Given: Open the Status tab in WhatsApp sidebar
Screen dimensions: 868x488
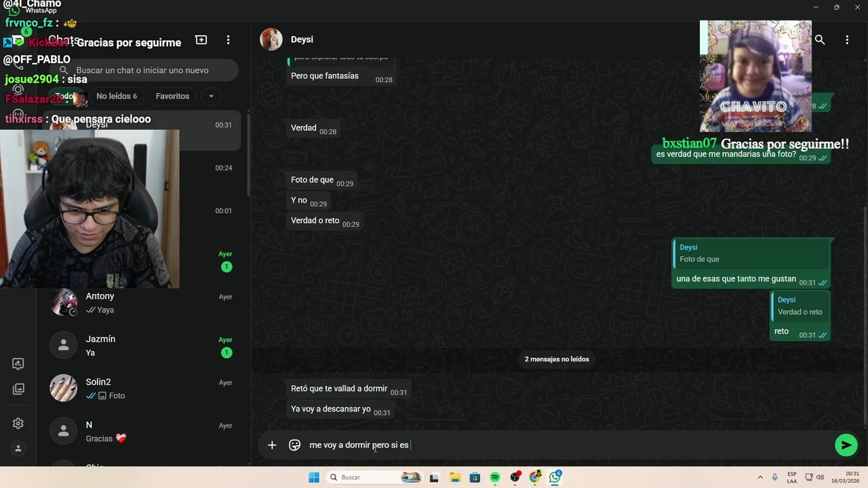Looking at the screenshot, I should (x=18, y=89).
